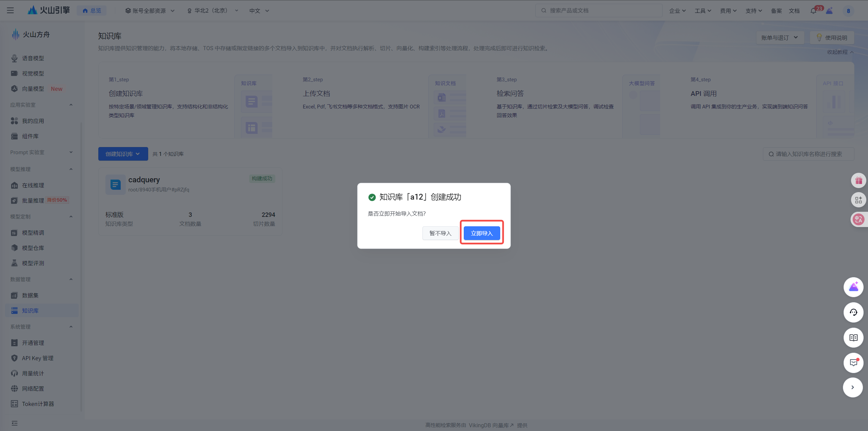The image size is (868, 431).
Task: Open the 企业 menu
Action: click(x=677, y=11)
